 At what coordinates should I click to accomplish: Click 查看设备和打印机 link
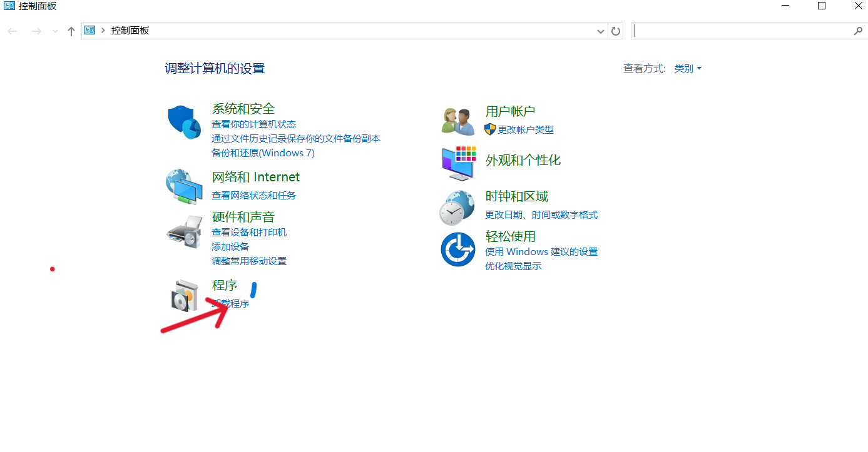pyautogui.click(x=249, y=233)
